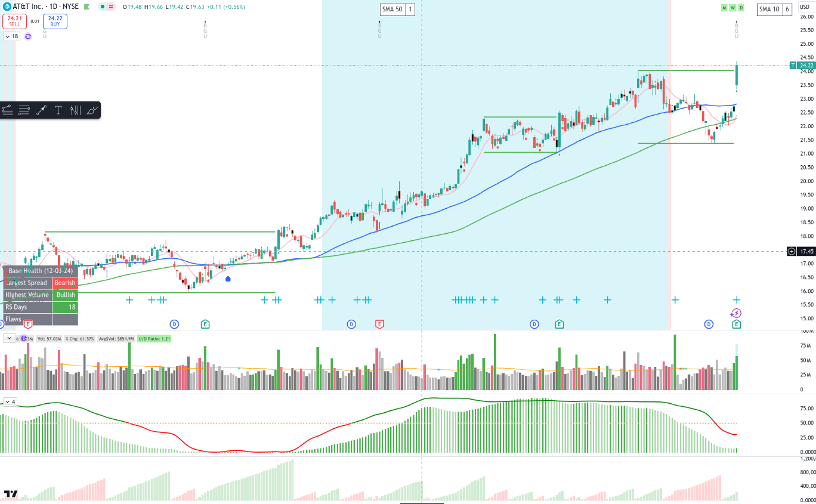
Task: Select the bars pattern tool in the drawing toolbar
Action: click(x=75, y=110)
